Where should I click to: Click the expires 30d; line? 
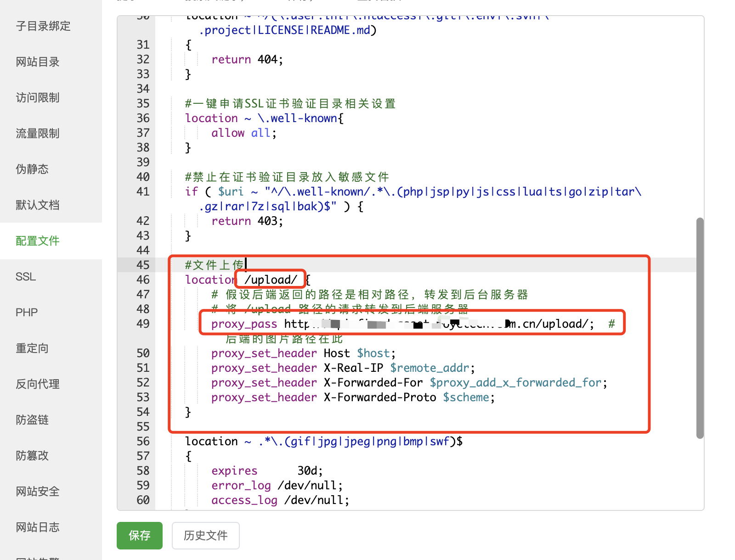tap(267, 471)
